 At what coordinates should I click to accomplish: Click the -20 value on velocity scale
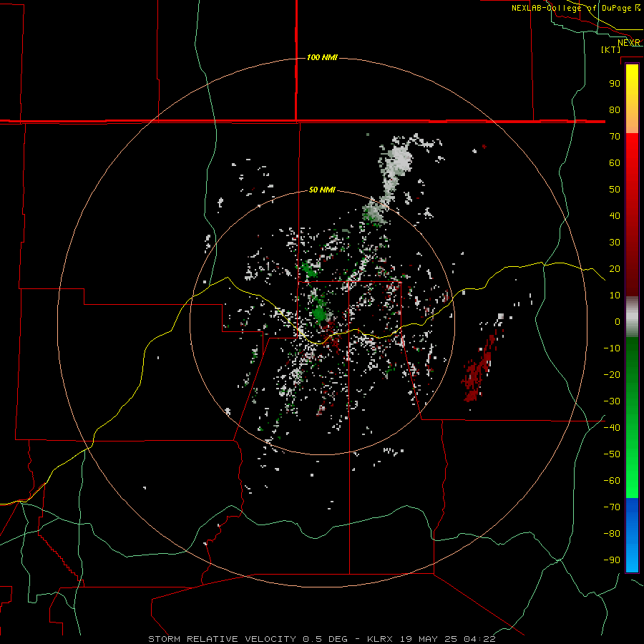click(x=612, y=374)
